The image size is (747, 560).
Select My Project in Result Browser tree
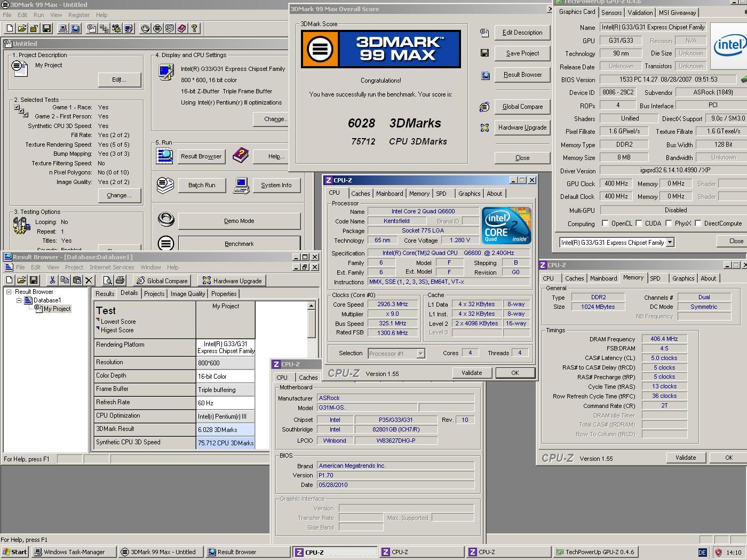[57, 309]
